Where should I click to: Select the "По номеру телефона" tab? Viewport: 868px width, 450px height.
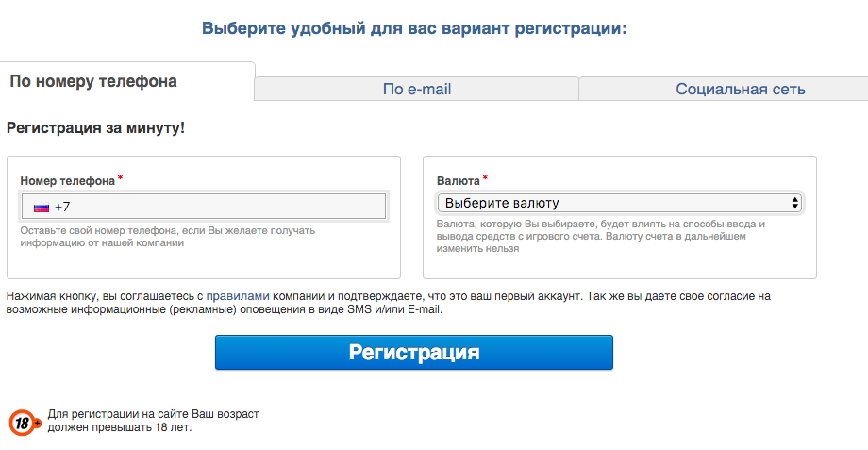(93, 81)
